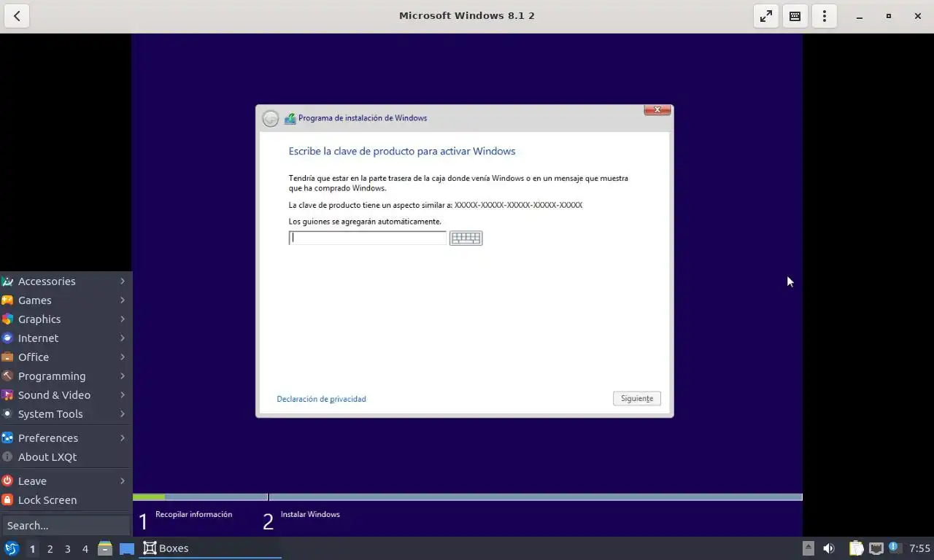Expand the Internet submenu
The width and height of the screenshot is (934, 560).
click(x=66, y=338)
